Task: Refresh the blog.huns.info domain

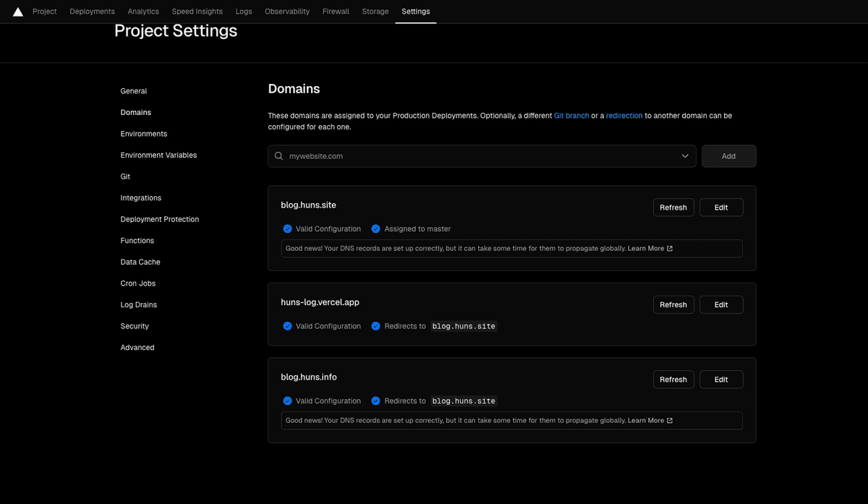Action: click(x=673, y=380)
